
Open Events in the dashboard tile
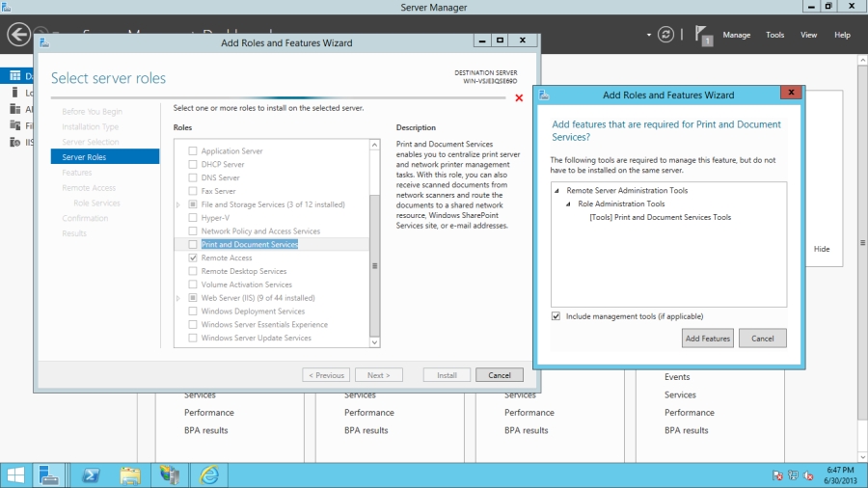click(x=677, y=377)
